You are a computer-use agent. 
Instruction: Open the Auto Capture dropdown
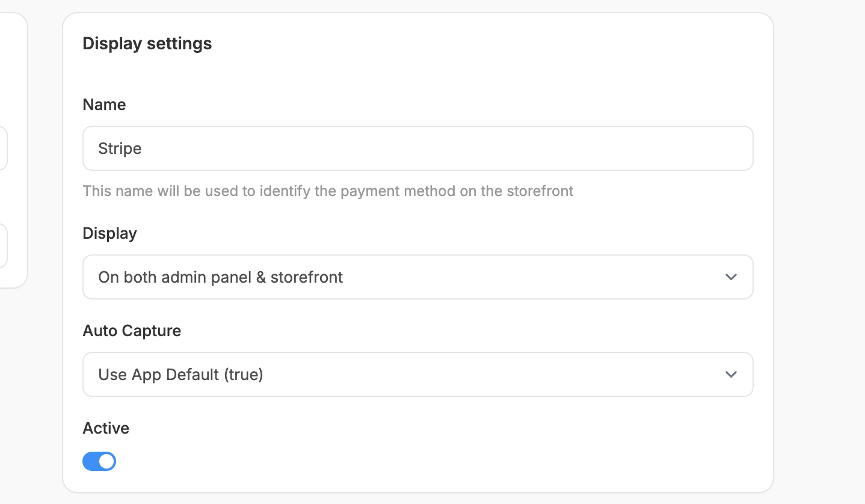pyautogui.click(x=417, y=375)
